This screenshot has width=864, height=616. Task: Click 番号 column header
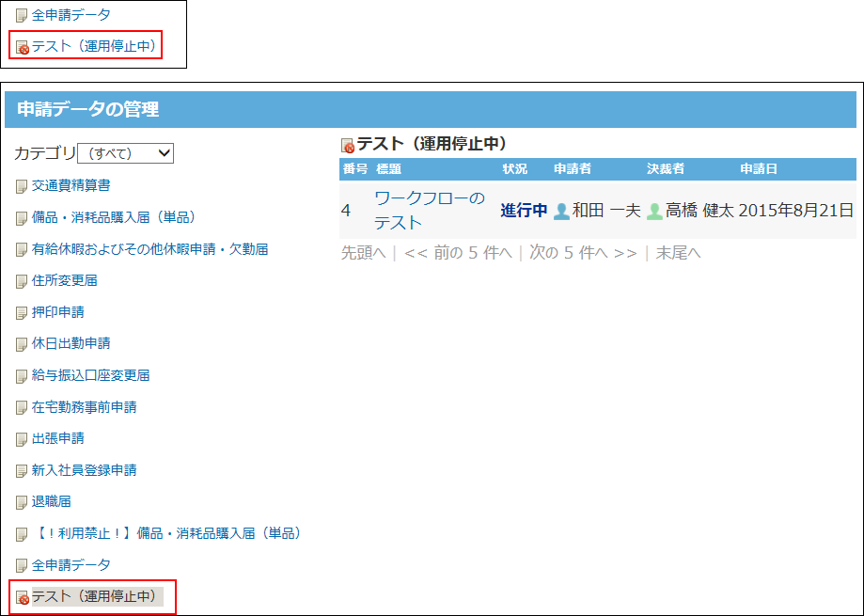[x=354, y=168]
